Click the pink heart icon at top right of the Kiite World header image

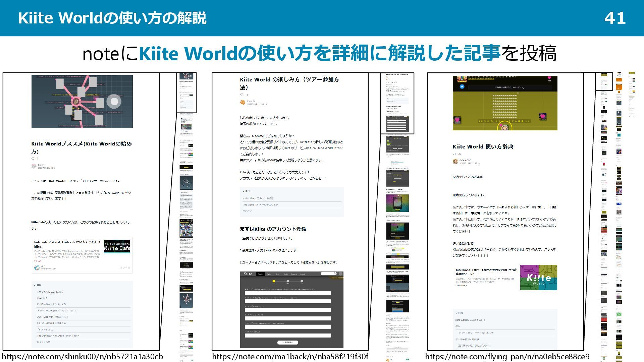549,78
